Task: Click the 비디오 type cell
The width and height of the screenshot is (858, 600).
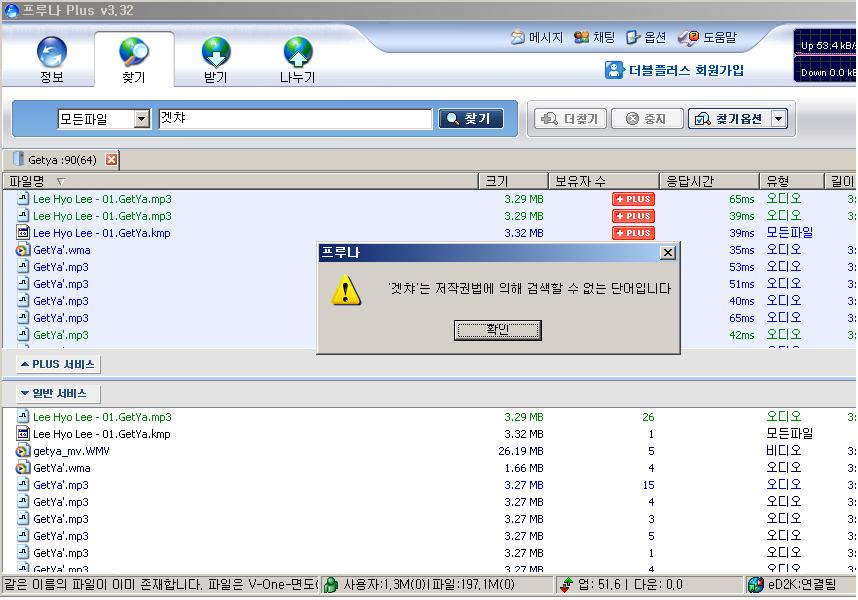Action: coord(784,451)
